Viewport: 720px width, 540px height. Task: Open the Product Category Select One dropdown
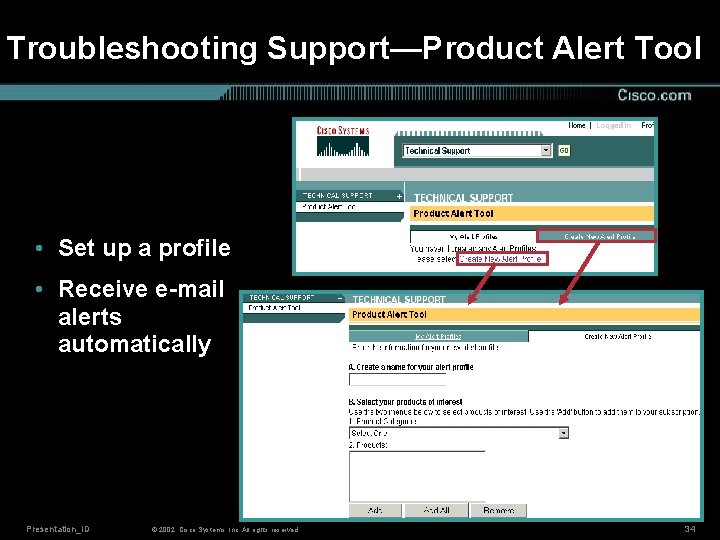tap(459, 433)
